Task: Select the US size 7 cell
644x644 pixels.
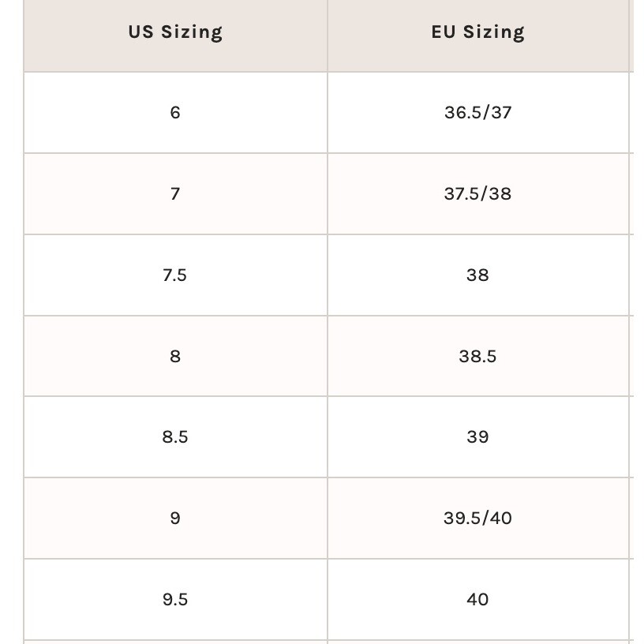Action: [175, 194]
